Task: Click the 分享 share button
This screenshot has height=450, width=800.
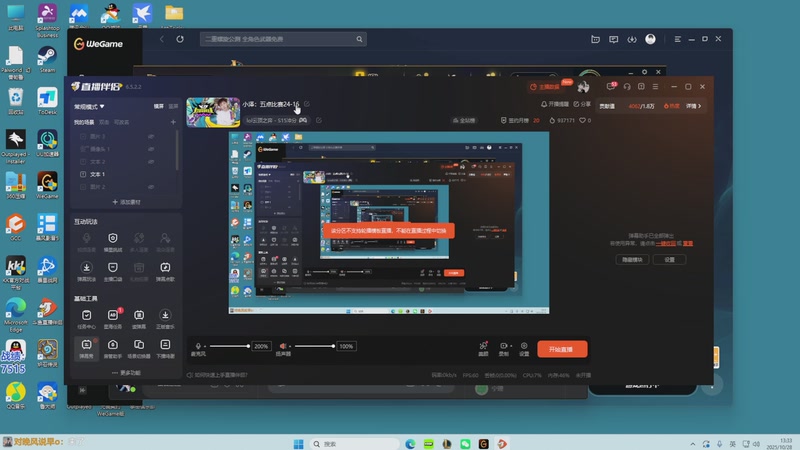Action: tap(582, 104)
